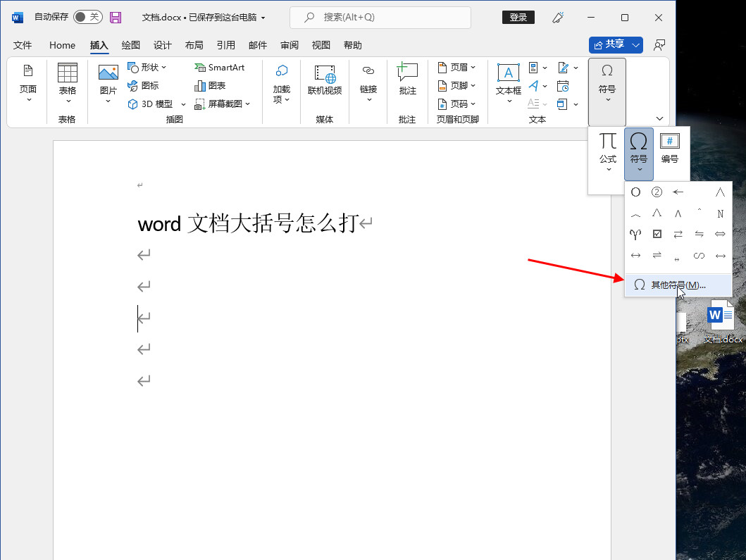Insert a comment via 批注 icon
This screenshot has width=746, height=560.
407,72
